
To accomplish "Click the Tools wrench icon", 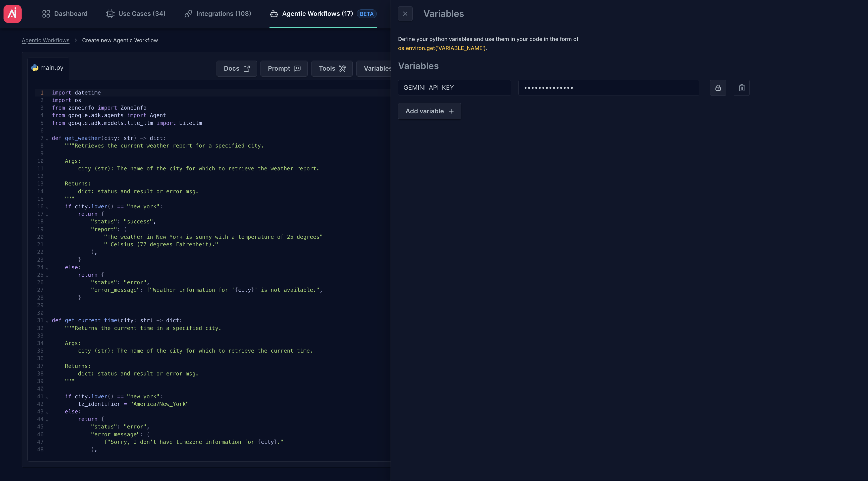I will point(342,68).
